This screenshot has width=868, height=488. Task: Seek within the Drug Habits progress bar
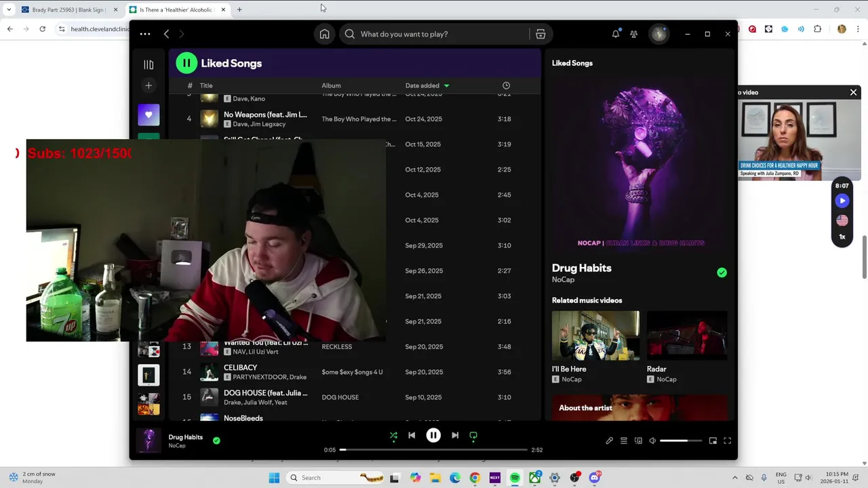[434, 449]
